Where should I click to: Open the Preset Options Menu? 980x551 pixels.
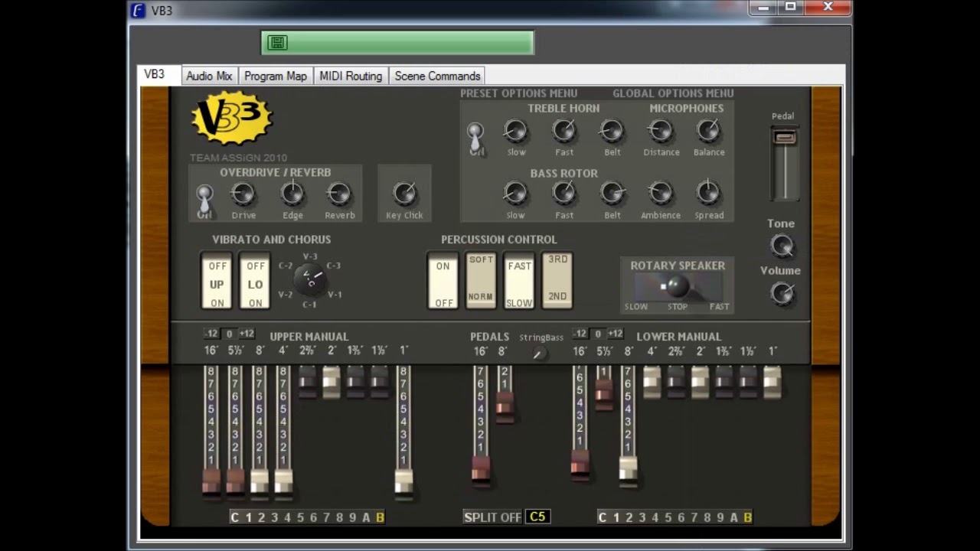point(518,93)
